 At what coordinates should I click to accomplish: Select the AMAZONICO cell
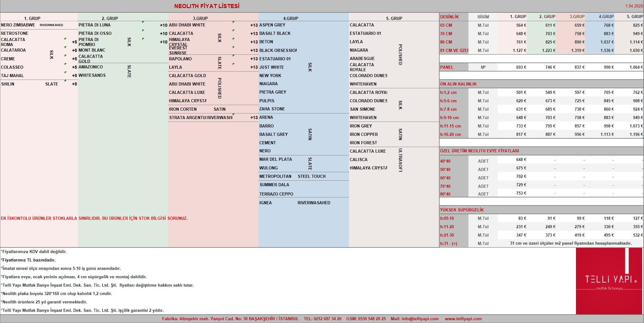91,67
